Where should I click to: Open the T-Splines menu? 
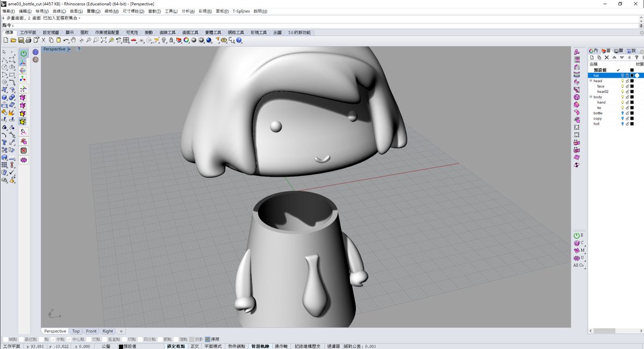click(x=241, y=11)
